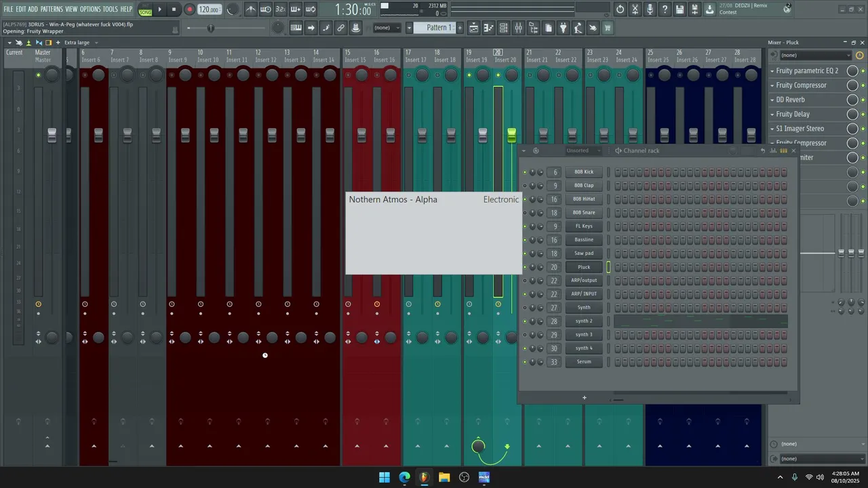868x488 pixels.
Task: Click the scissors audio editor icon
Action: [635, 9]
